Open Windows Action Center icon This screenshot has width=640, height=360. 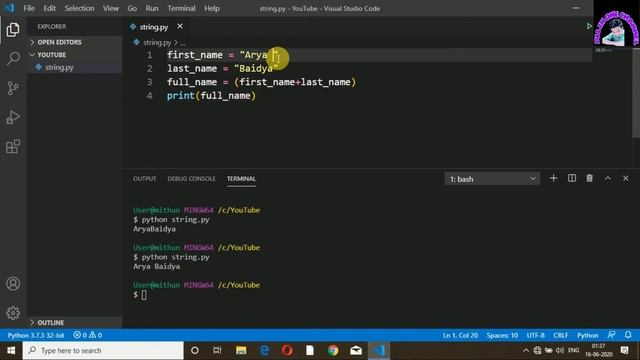point(624,351)
